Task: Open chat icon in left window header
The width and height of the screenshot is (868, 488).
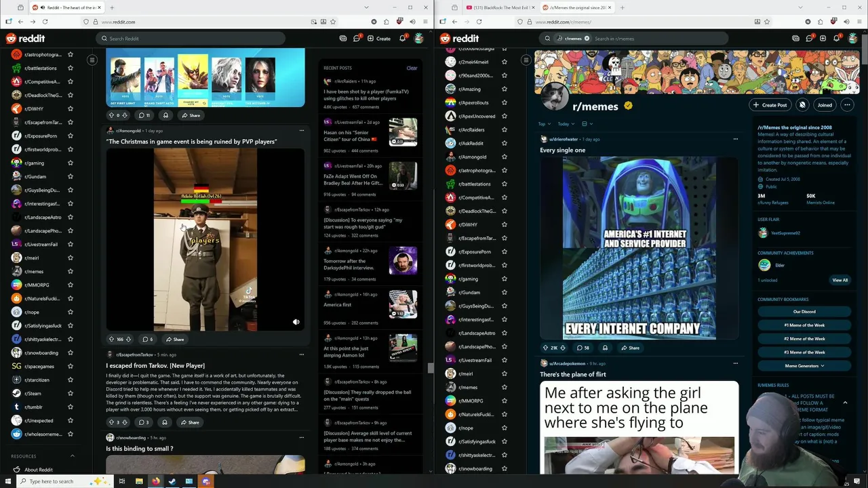Action: point(357,39)
